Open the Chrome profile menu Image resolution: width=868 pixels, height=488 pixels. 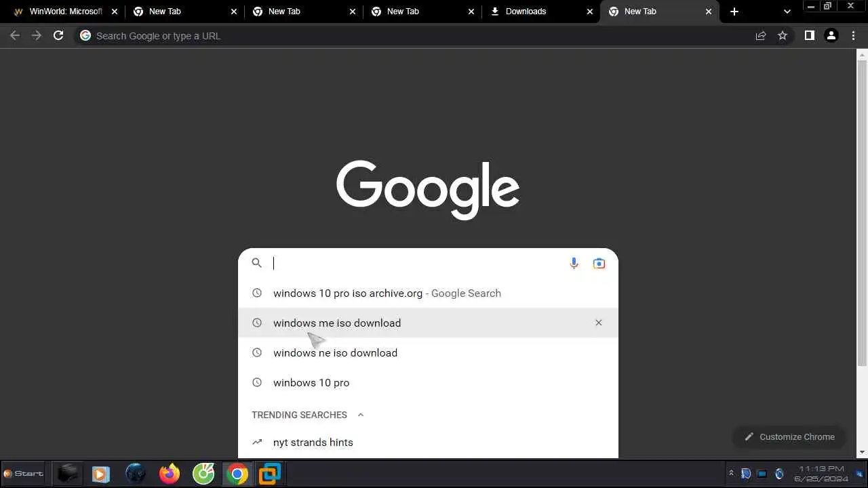(831, 36)
